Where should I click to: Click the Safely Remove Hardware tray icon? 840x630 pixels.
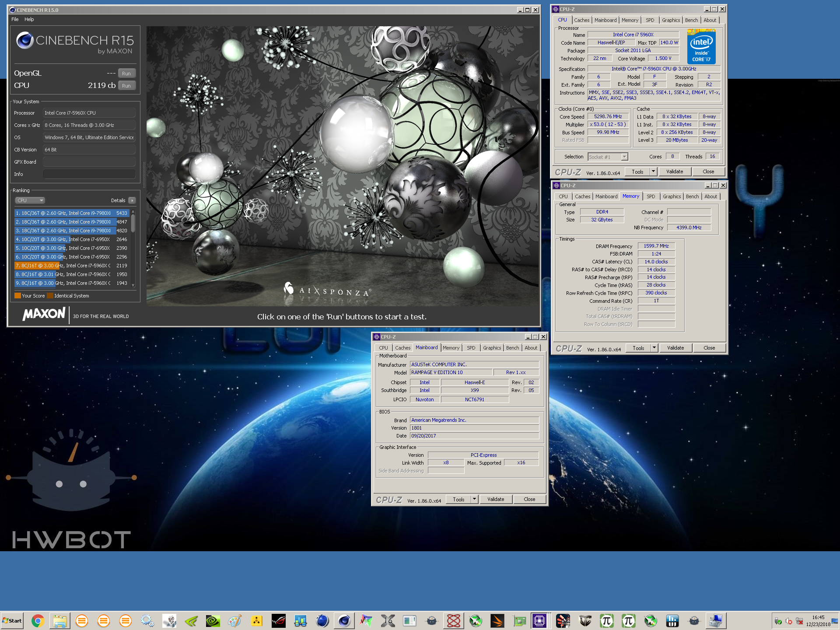pyautogui.click(x=778, y=621)
